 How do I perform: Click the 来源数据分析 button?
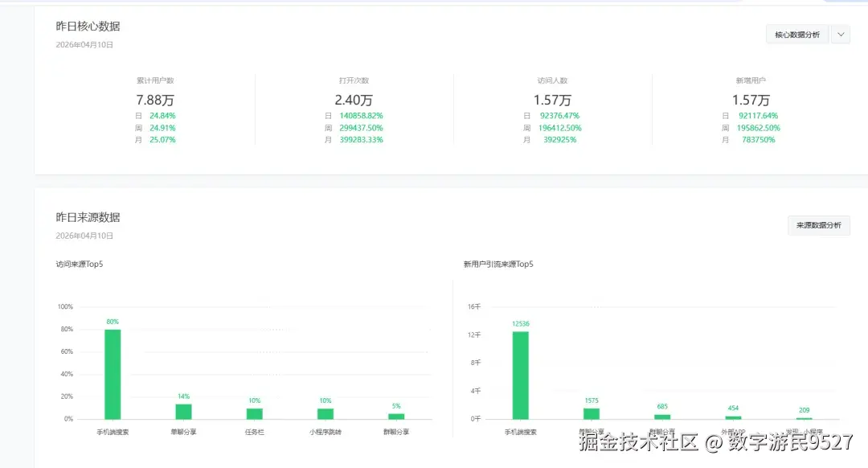(818, 225)
